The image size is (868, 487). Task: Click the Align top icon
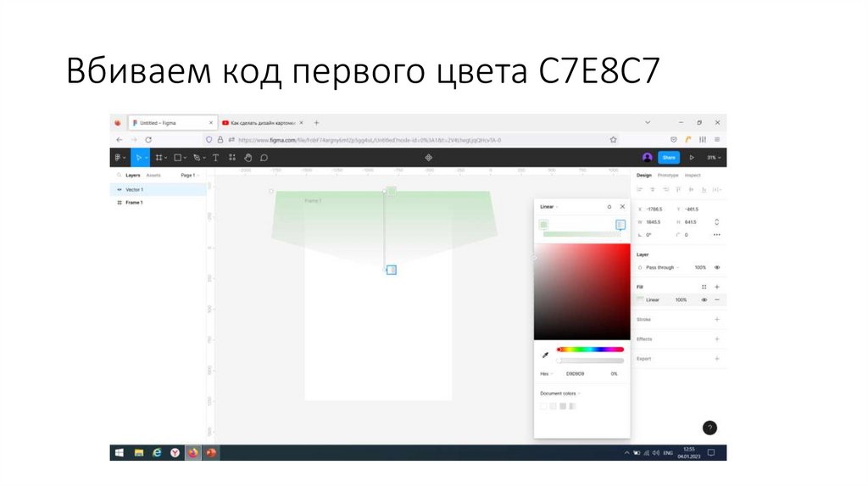click(x=678, y=189)
